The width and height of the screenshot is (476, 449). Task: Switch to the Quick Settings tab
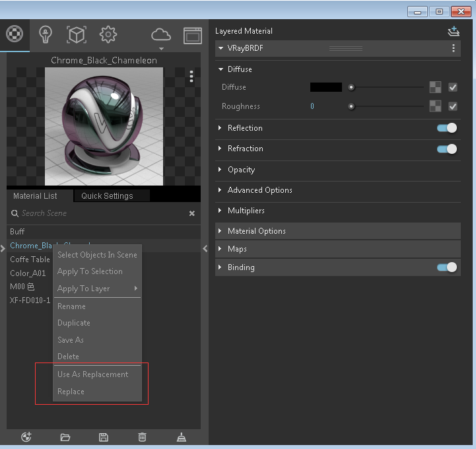107,196
